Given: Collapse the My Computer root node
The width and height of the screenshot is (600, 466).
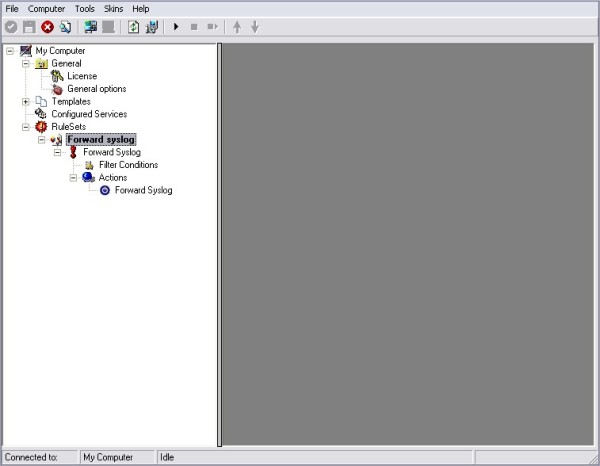Looking at the screenshot, I should click(10, 51).
